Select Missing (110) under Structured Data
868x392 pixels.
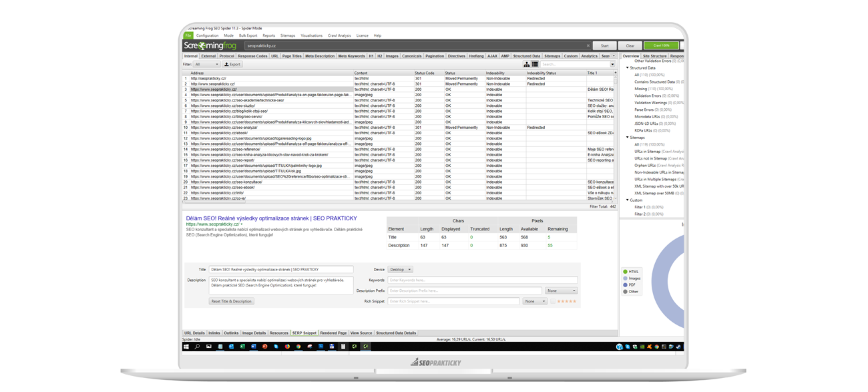654,89
